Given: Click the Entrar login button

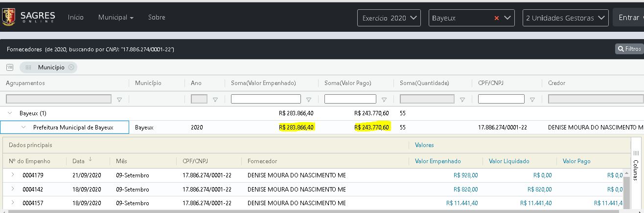Looking at the screenshot, I should point(629,18).
